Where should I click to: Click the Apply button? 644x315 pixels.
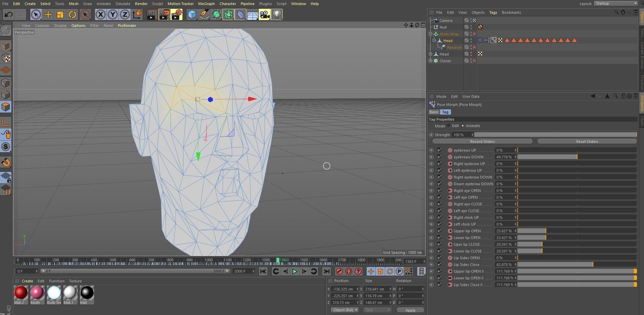pos(410,310)
